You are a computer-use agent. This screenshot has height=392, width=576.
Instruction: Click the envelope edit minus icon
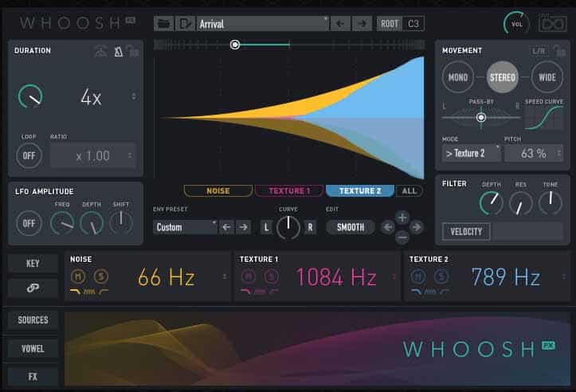[402, 237]
